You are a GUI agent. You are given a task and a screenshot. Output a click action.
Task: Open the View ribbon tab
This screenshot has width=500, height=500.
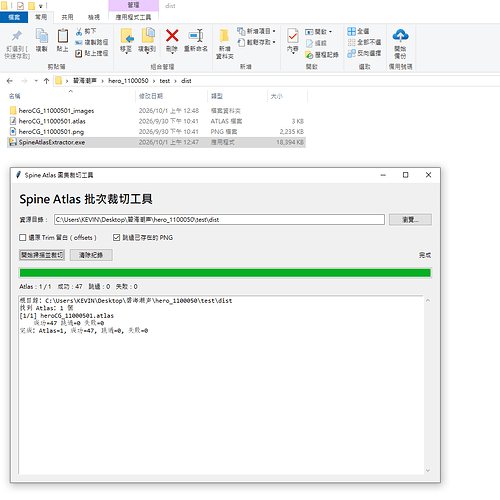[94, 17]
